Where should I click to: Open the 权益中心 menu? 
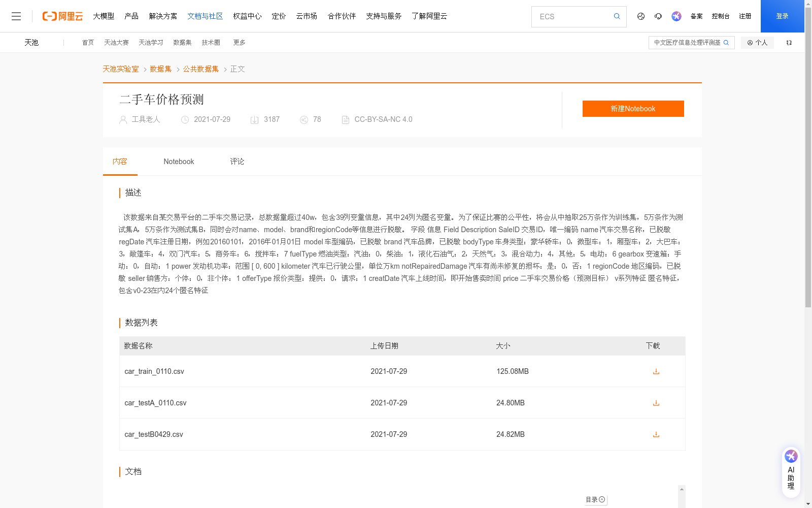pos(247,16)
